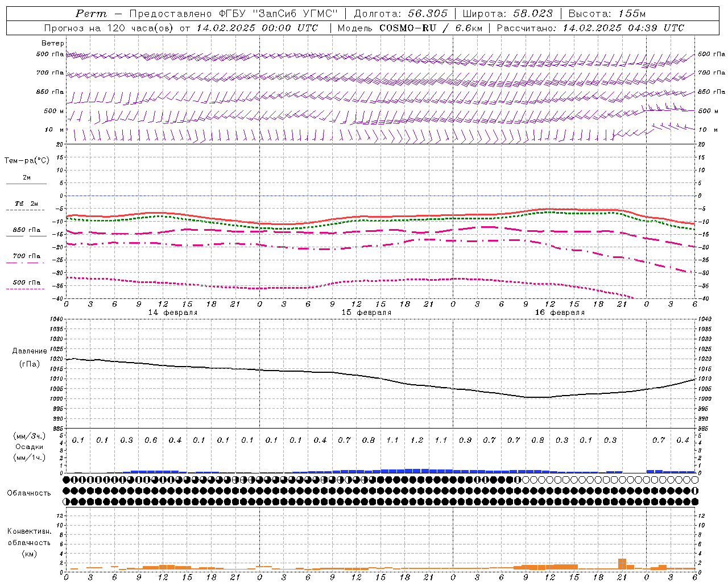Image resolution: width=728 pixels, height=582 pixels.
Task: Click the "Давление" pressure panel label
Action: tap(30, 351)
